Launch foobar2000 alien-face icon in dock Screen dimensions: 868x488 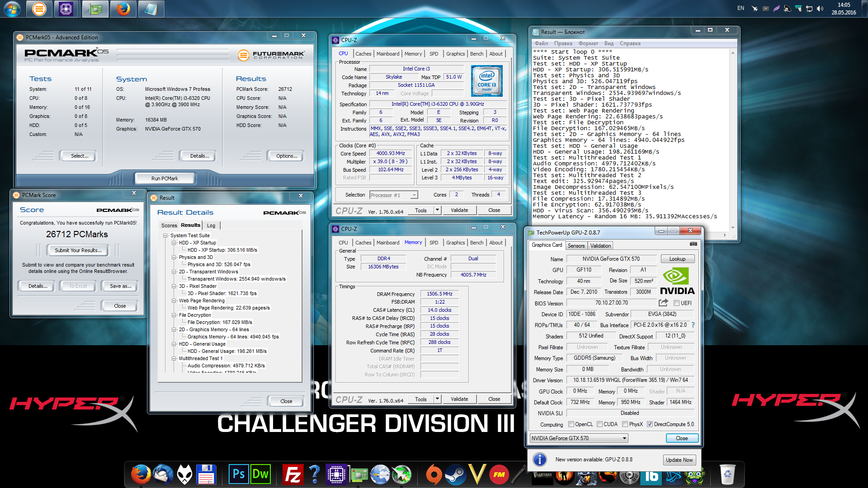184,474
